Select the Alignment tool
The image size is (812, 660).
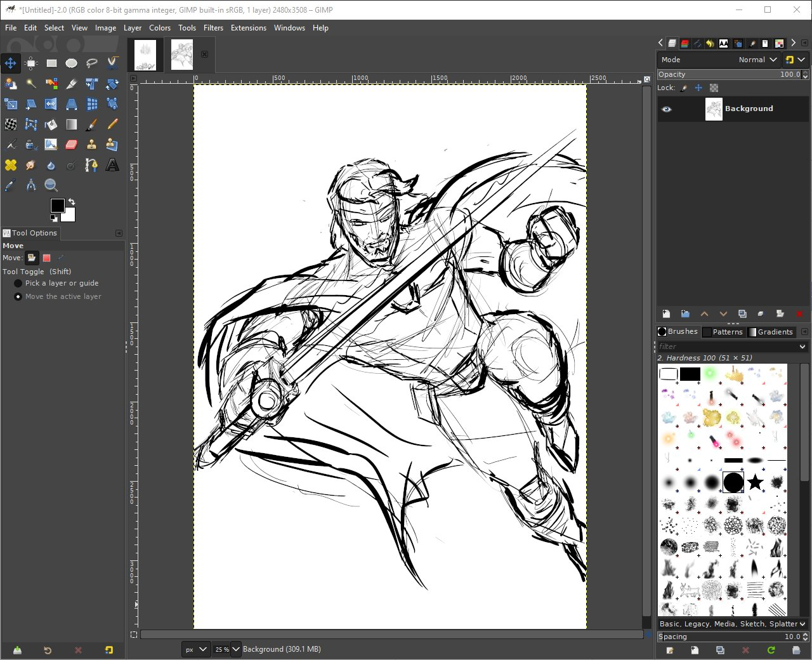point(31,63)
